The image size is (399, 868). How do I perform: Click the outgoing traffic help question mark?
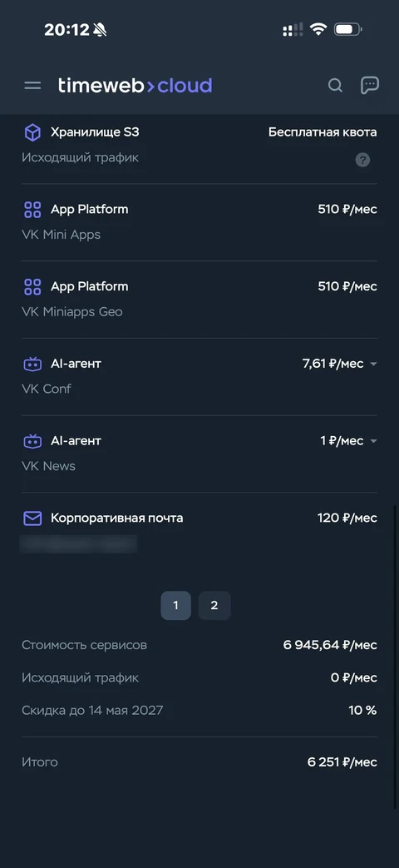click(x=362, y=161)
